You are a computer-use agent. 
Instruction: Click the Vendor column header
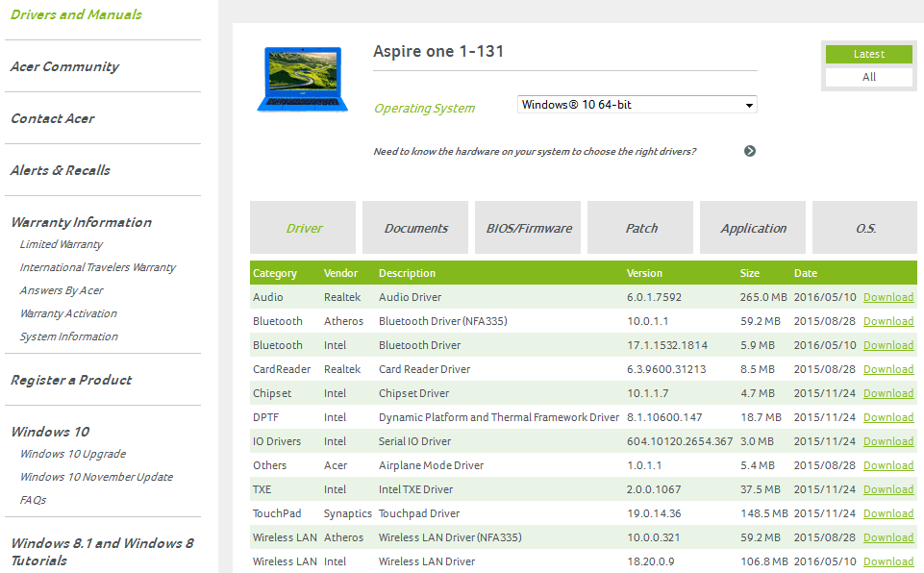point(340,273)
